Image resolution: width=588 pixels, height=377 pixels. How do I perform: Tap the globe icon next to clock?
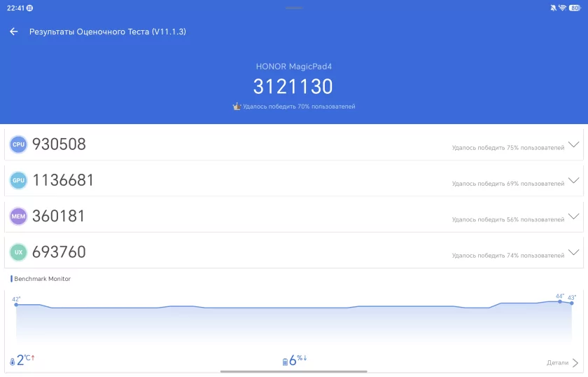[29, 8]
